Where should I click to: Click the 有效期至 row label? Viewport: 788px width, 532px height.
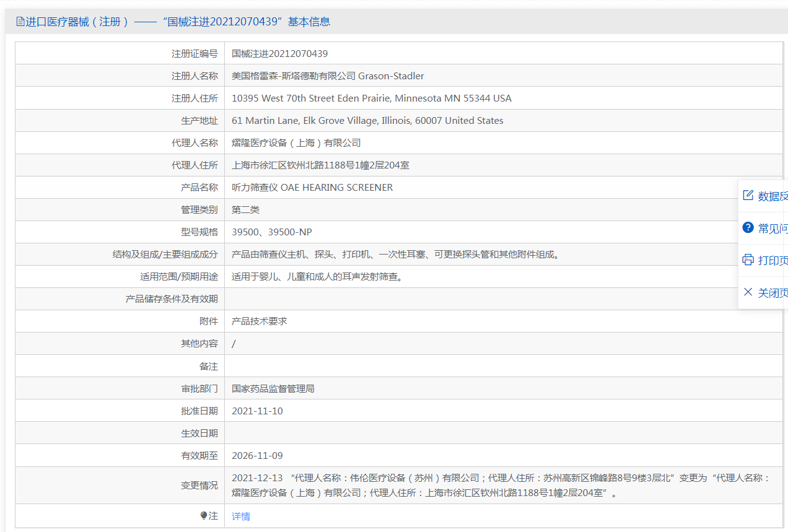[199, 456]
